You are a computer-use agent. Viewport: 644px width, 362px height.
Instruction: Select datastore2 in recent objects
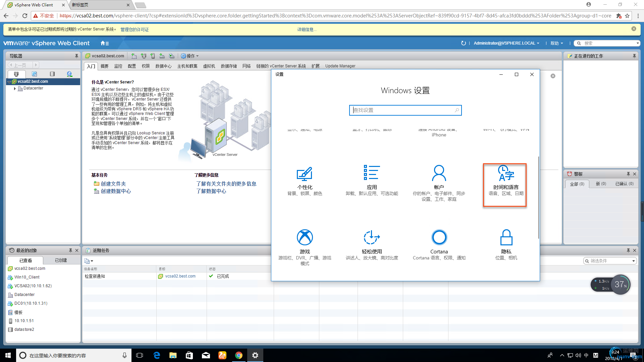click(24, 329)
